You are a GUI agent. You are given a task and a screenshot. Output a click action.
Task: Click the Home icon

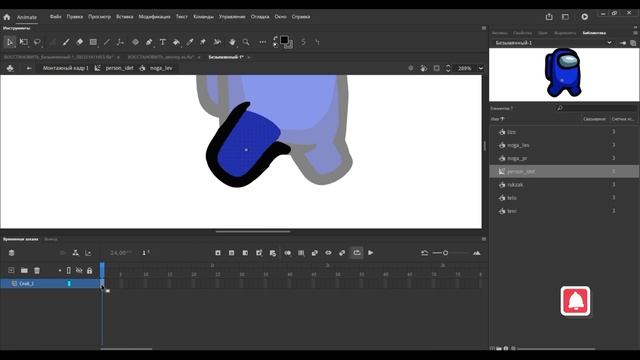[x=7, y=17]
